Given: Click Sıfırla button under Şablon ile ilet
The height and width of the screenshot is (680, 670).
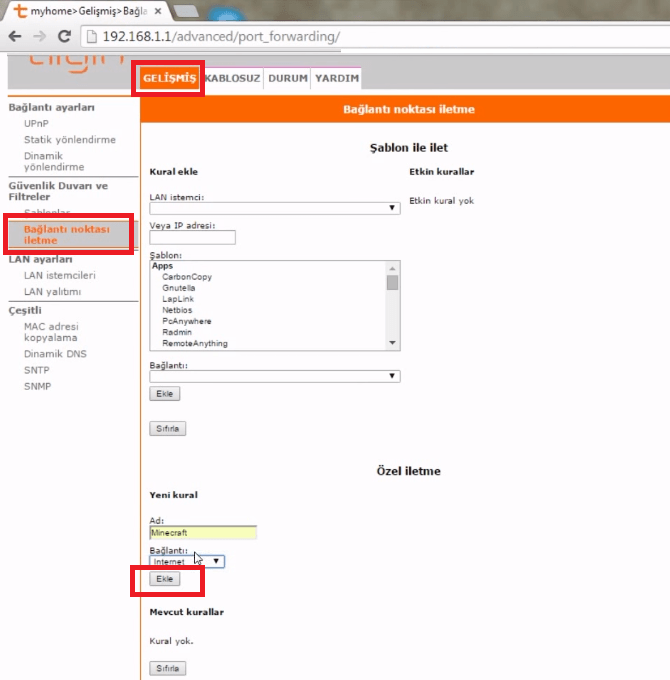Looking at the screenshot, I should click(x=167, y=428).
